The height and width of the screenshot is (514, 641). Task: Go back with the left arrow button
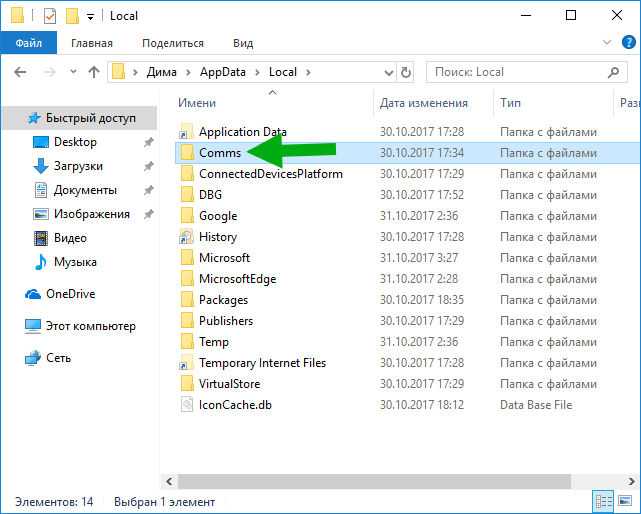point(20,72)
